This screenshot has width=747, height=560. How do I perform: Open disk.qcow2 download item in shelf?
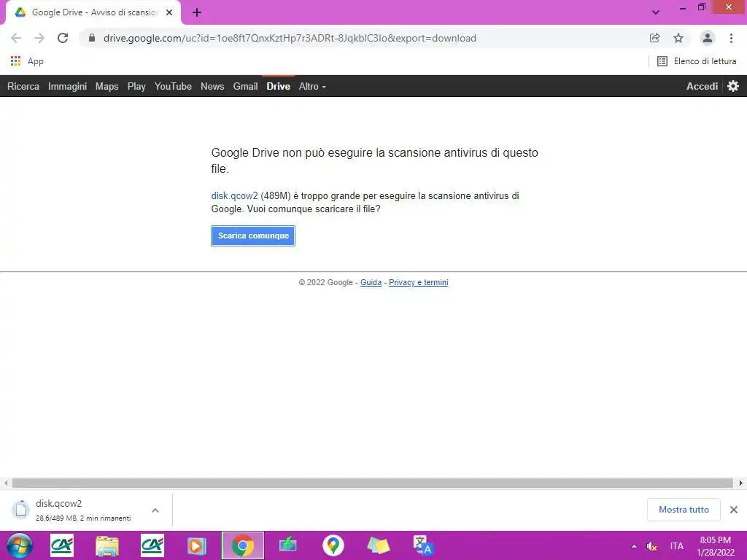(76, 510)
